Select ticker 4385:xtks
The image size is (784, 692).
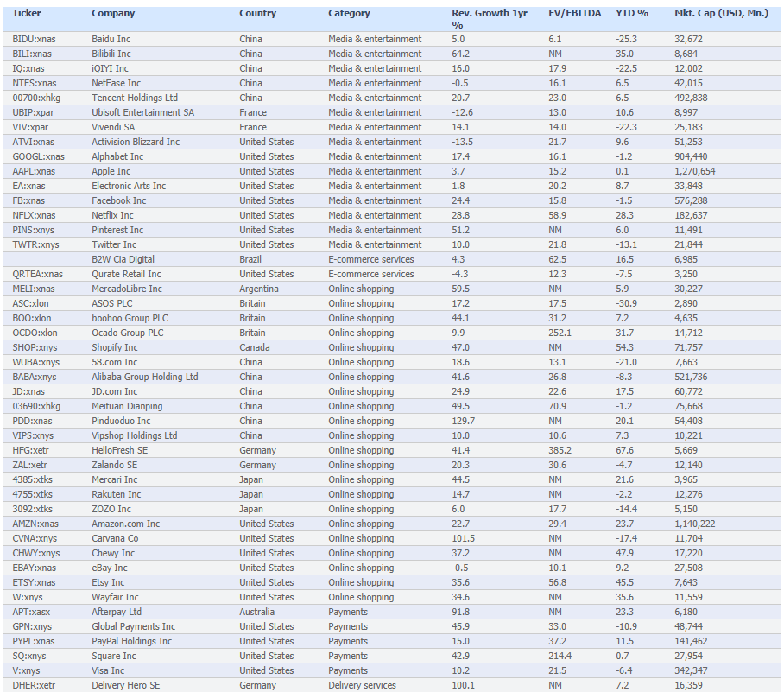coord(33,479)
